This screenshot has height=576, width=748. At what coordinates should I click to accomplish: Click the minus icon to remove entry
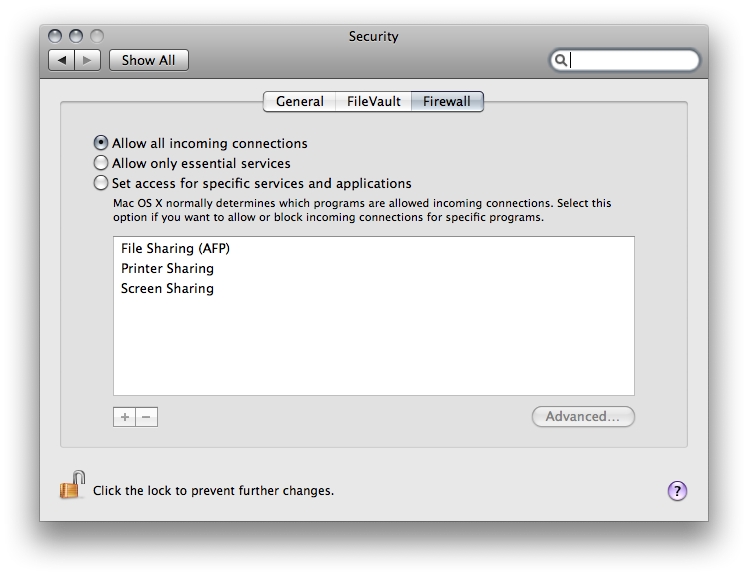[x=146, y=417]
